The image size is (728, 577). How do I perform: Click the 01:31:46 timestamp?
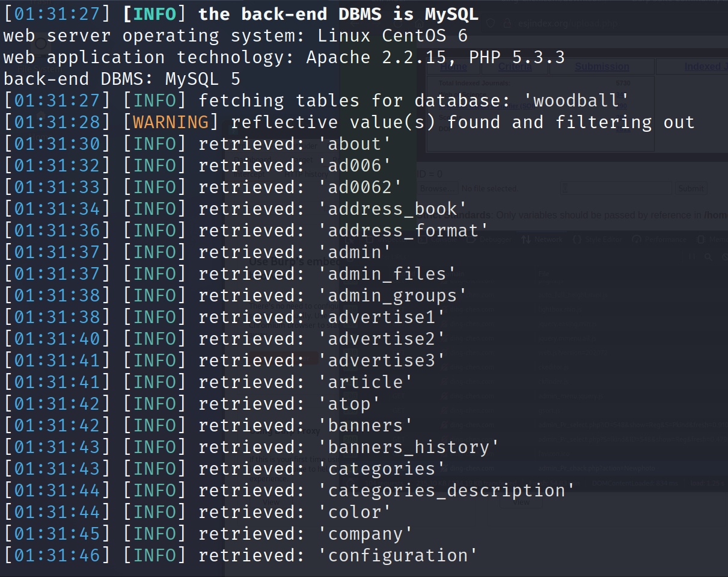tap(57, 555)
